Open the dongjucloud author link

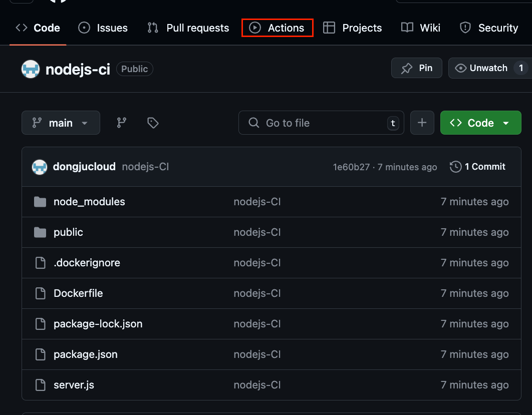click(84, 167)
